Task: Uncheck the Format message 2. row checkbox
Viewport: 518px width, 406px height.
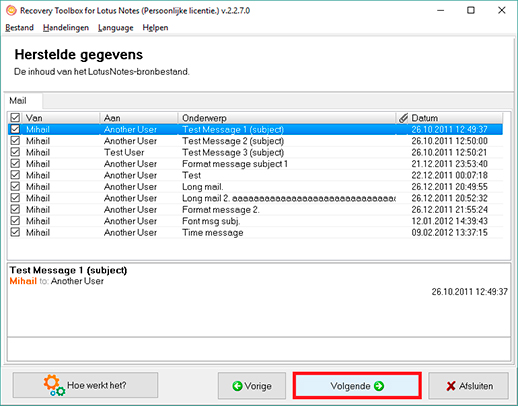Action: 15,209
